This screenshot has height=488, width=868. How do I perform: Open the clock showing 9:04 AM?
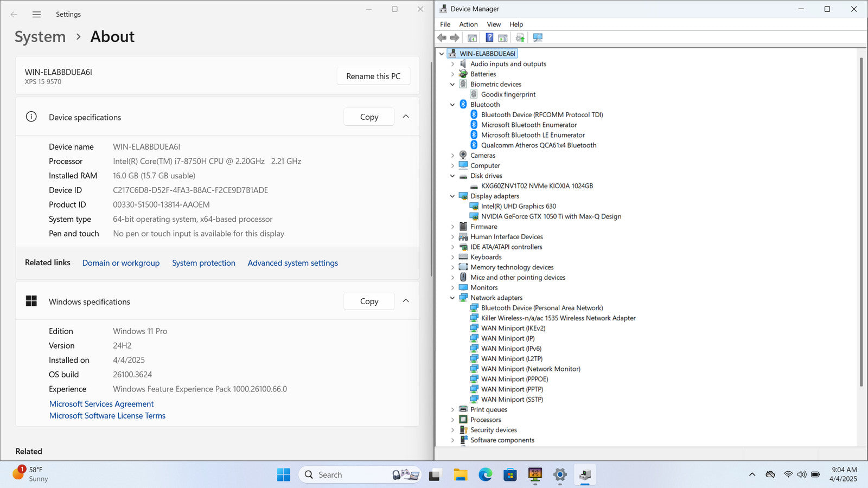click(x=843, y=474)
